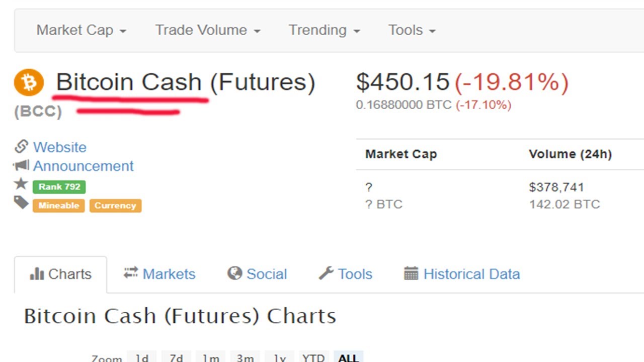The image size is (644, 362).
Task: Click the wrench icon in Tools tab
Action: (x=326, y=274)
